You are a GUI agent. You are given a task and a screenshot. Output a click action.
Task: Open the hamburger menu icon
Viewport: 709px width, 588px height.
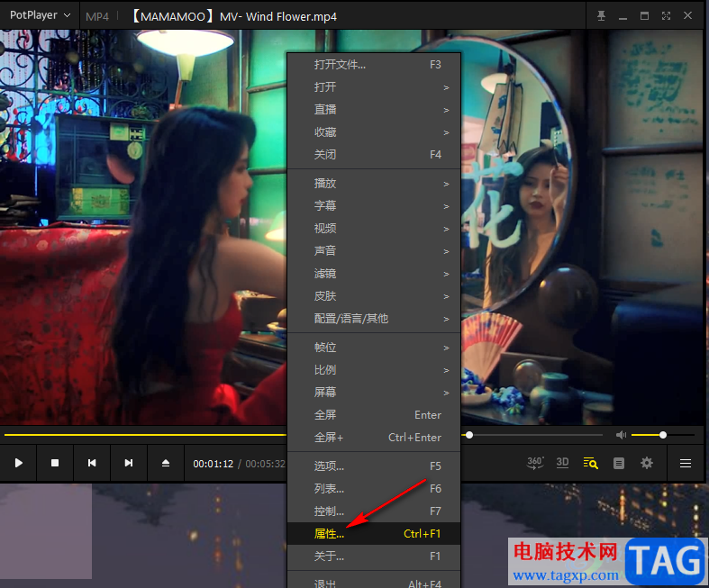coord(686,463)
